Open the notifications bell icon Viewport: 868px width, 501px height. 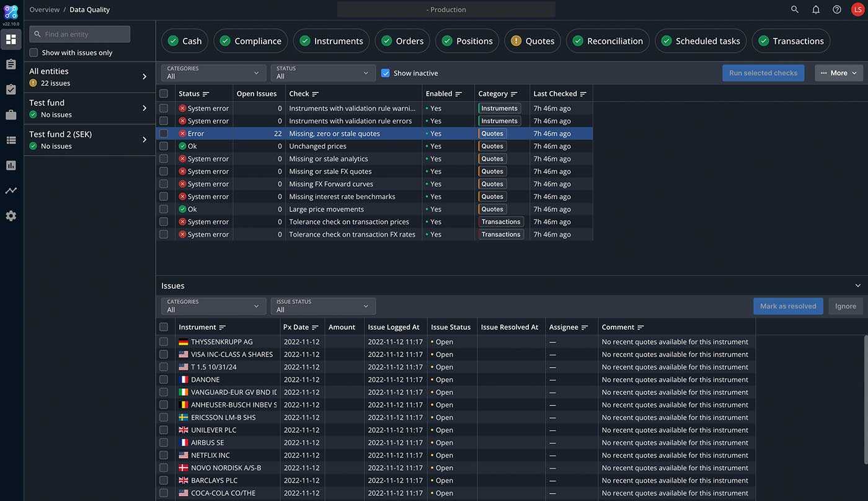click(x=815, y=9)
